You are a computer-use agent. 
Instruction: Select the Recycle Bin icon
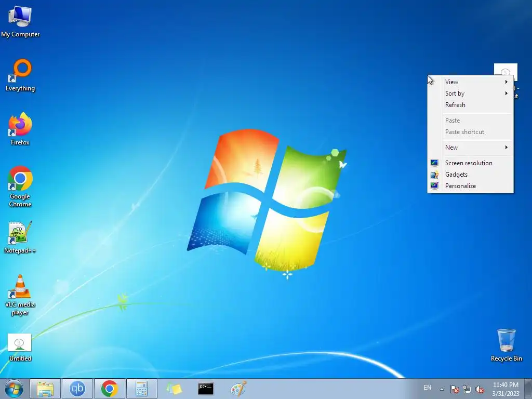[506, 345]
